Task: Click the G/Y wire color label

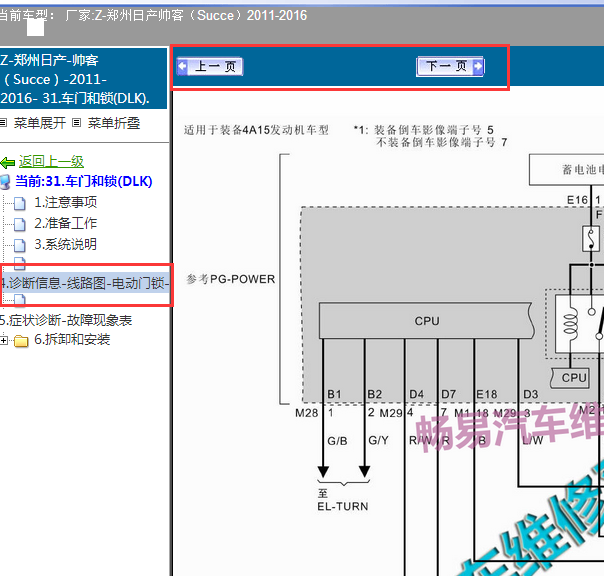Action: tap(378, 440)
